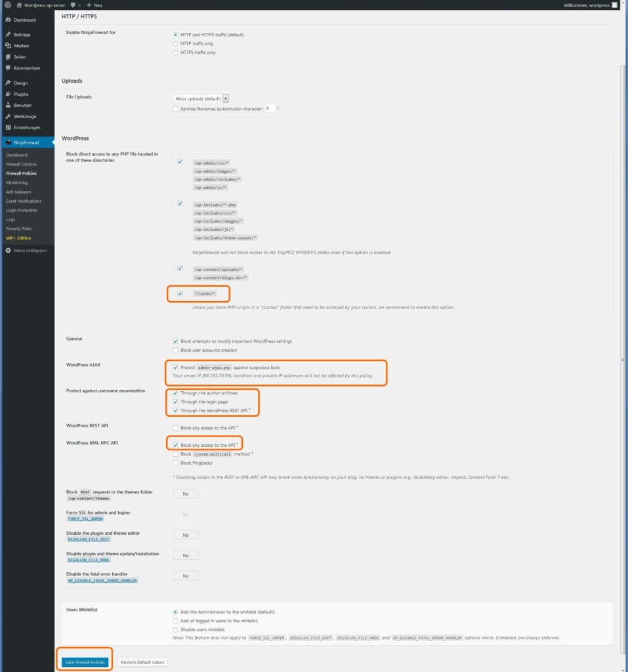The height and width of the screenshot is (672, 628).
Task: Open the FORCE_SSL_ADMIN link
Action: tap(85, 518)
